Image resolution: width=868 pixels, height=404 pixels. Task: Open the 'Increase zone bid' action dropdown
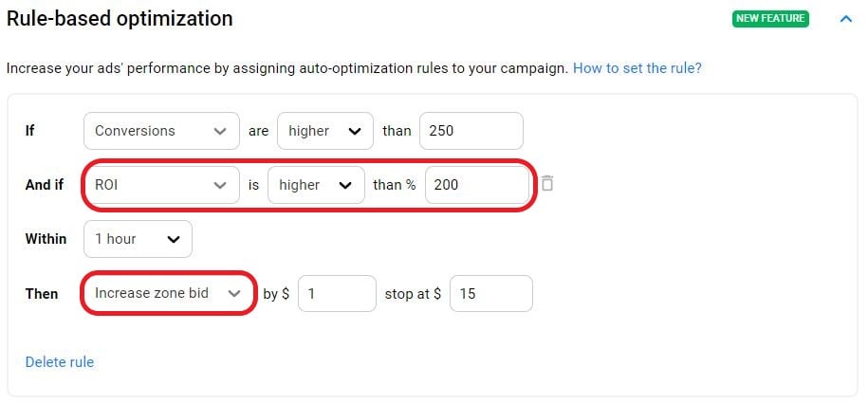[x=169, y=294]
